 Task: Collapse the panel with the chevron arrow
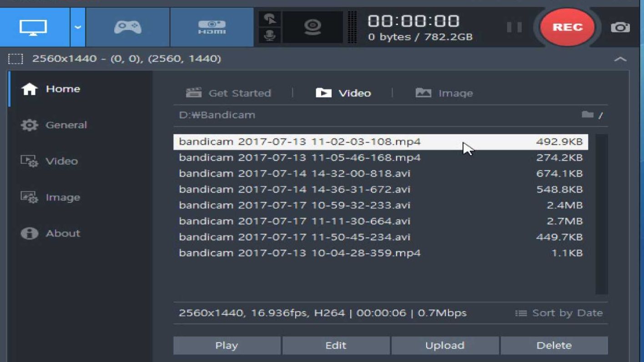[x=620, y=59]
